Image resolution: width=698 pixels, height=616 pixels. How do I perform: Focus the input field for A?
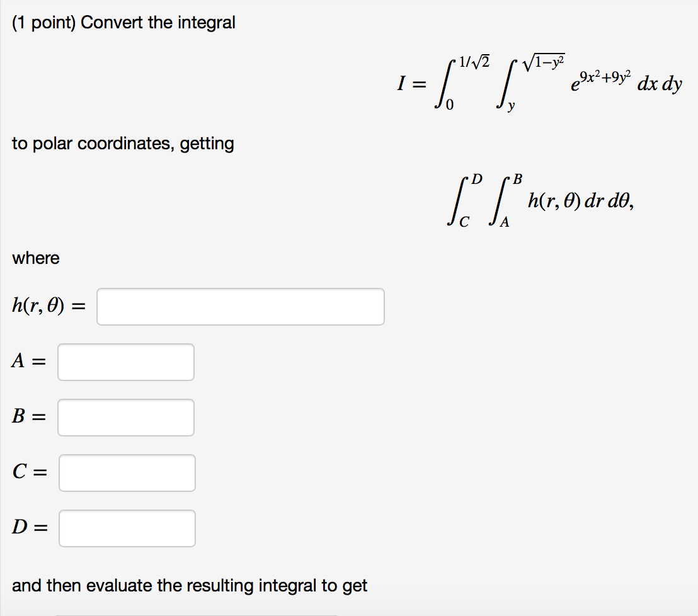(126, 362)
